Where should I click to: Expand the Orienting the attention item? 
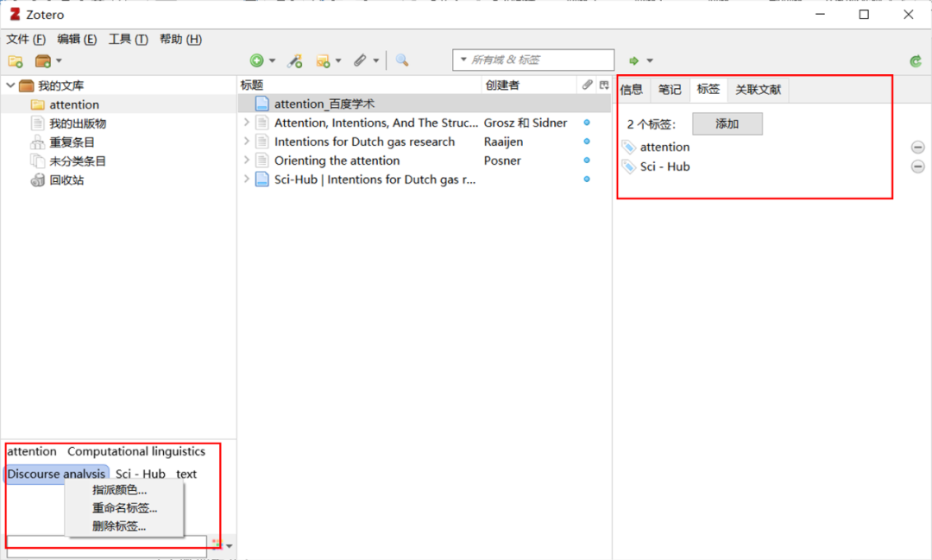(x=247, y=160)
